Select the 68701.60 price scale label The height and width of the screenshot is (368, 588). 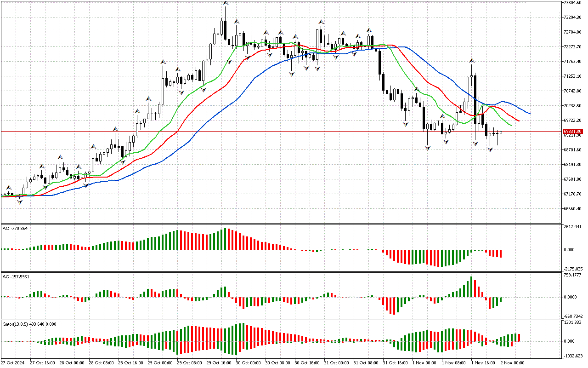[x=573, y=150]
